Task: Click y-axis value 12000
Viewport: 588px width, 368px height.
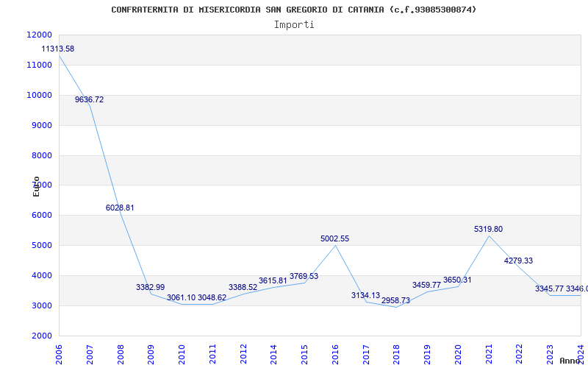Action: pos(40,35)
